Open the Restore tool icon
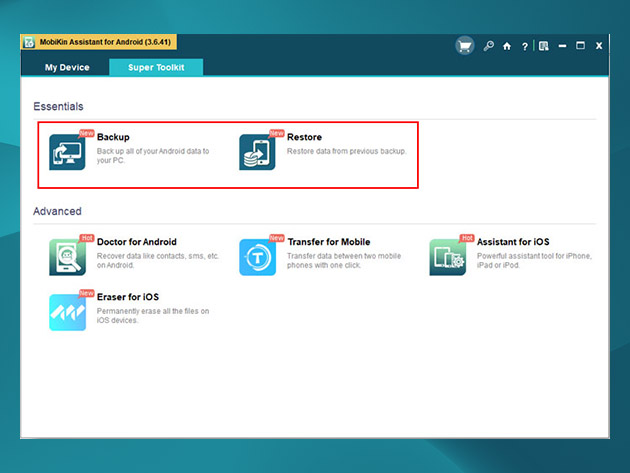The height and width of the screenshot is (473, 630). pyautogui.click(x=257, y=152)
